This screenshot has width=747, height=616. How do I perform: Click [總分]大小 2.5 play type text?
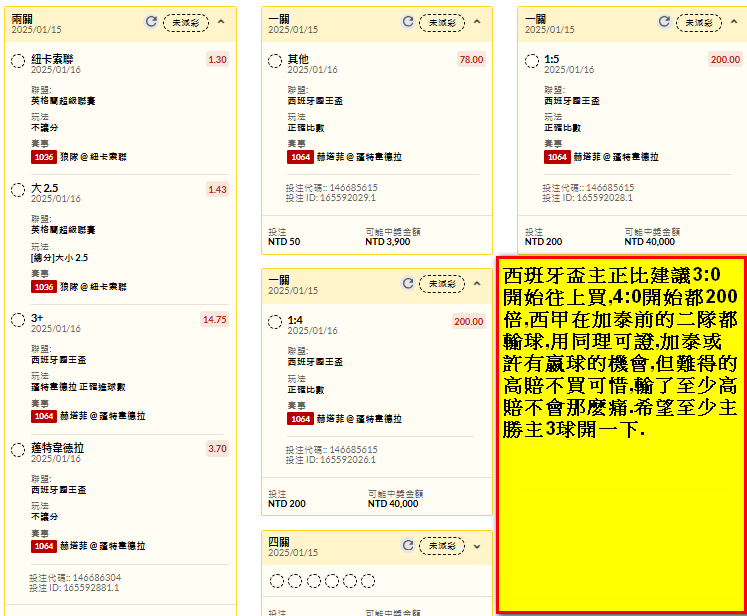click(60, 258)
